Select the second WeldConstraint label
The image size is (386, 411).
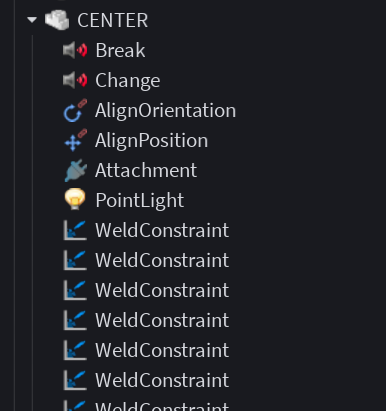pyautogui.click(x=162, y=260)
